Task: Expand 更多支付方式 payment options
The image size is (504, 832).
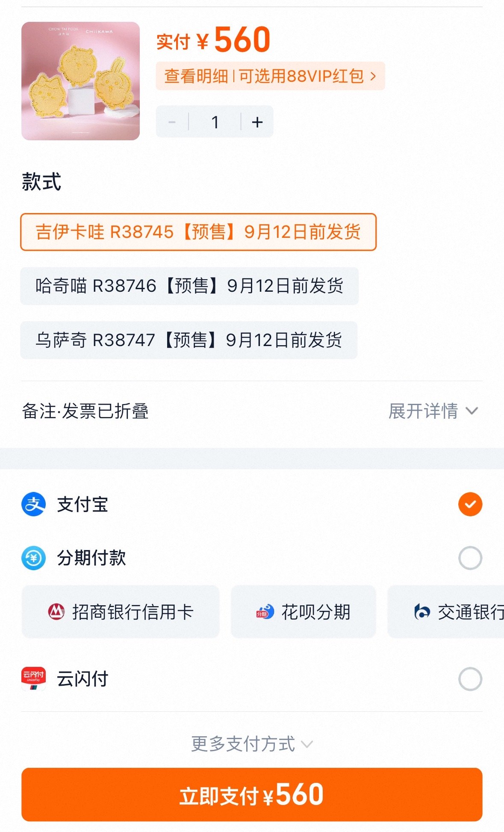Action: (x=252, y=744)
